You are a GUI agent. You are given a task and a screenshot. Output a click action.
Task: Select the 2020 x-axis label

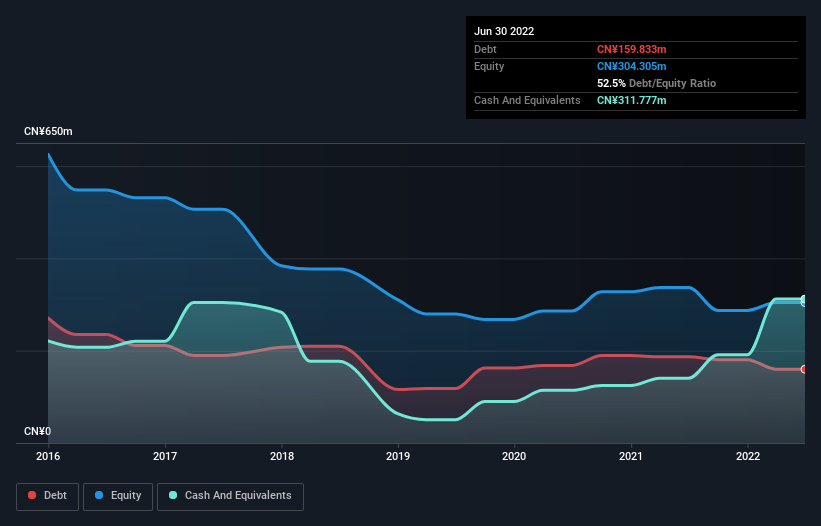coord(514,456)
